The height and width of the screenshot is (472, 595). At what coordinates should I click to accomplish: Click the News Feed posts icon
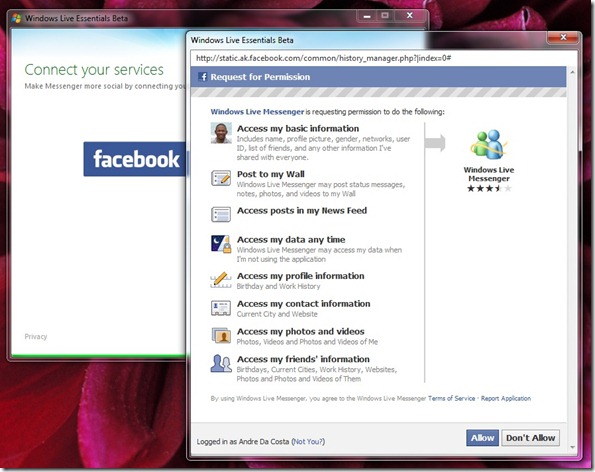(x=221, y=214)
